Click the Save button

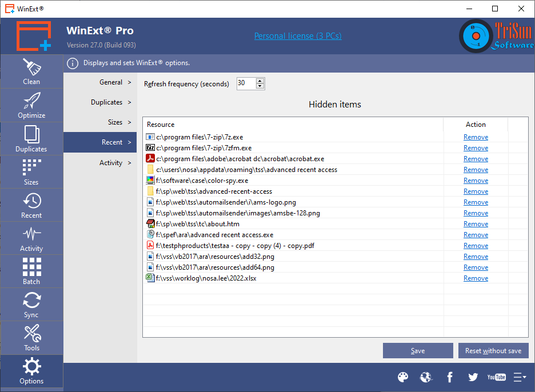click(x=418, y=351)
